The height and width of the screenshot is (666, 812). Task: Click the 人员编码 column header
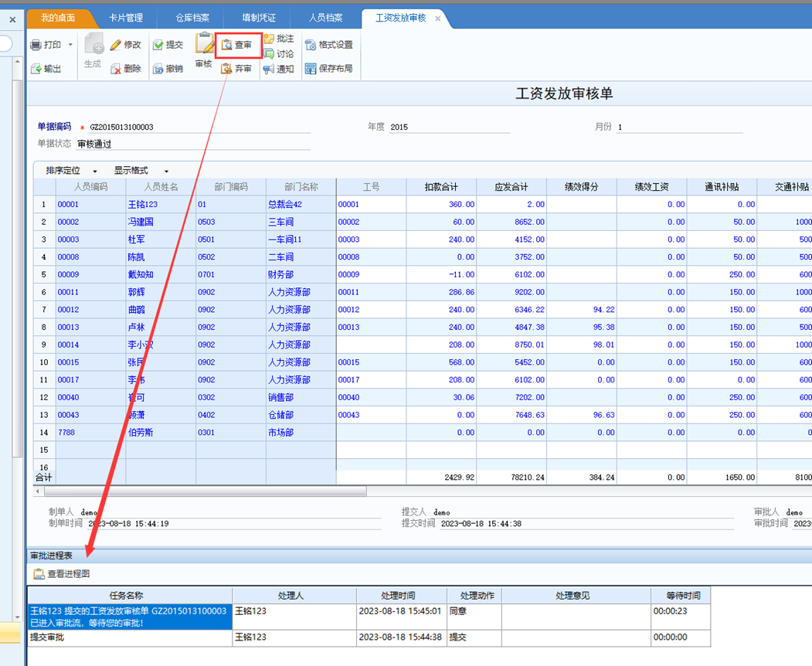click(x=90, y=187)
